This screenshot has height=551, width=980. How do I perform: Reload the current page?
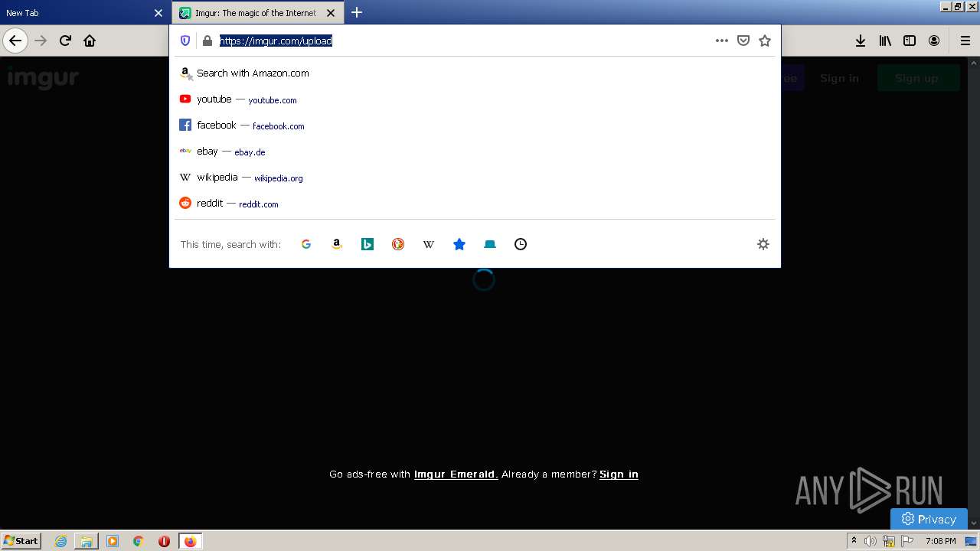click(x=65, y=41)
